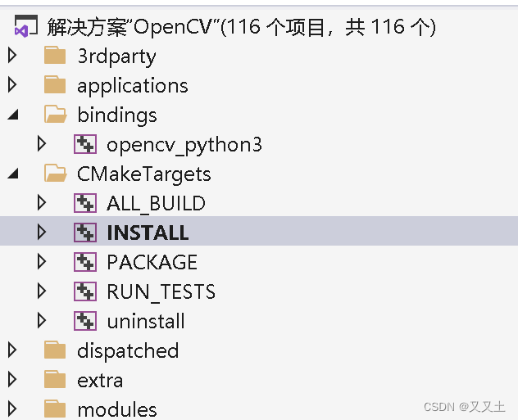Click the CMakeTargets open folder icon
Screen dimensions: 518x420
[56, 174]
